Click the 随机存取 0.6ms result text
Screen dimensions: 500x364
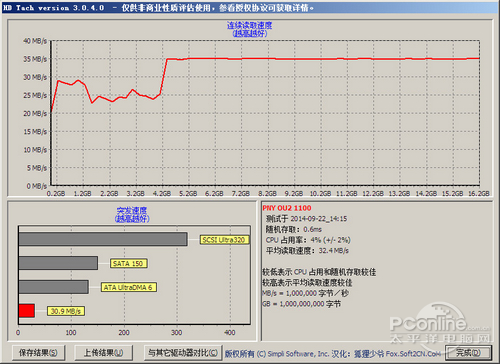pyautogui.click(x=294, y=229)
